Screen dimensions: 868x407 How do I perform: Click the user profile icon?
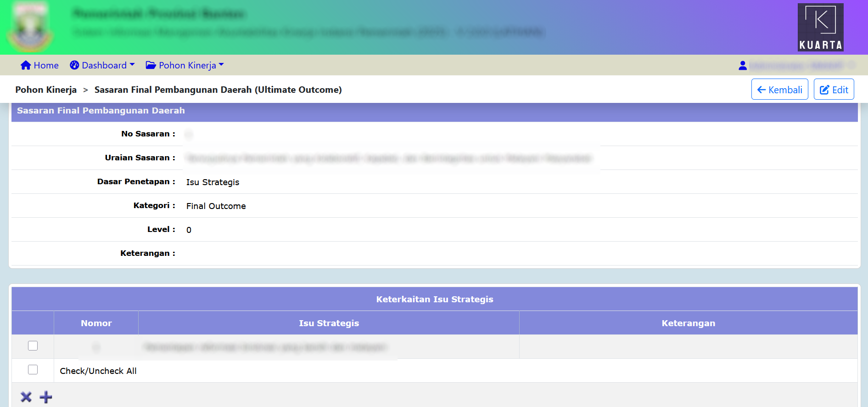(743, 66)
